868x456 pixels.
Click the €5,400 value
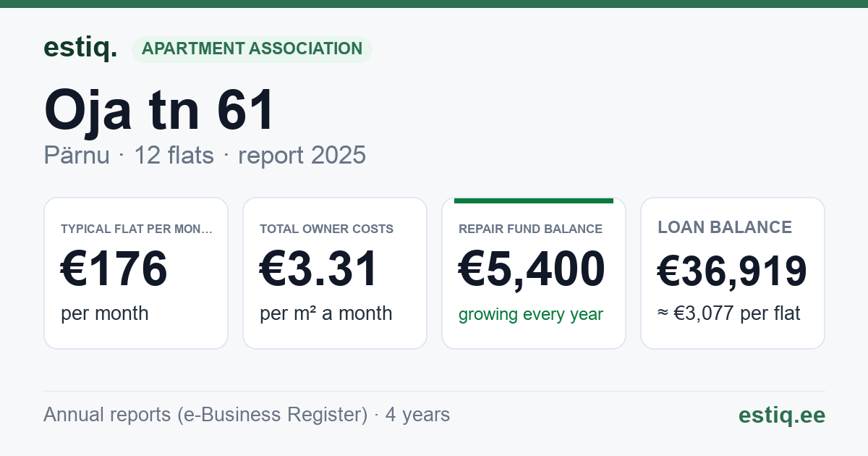click(532, 269)
